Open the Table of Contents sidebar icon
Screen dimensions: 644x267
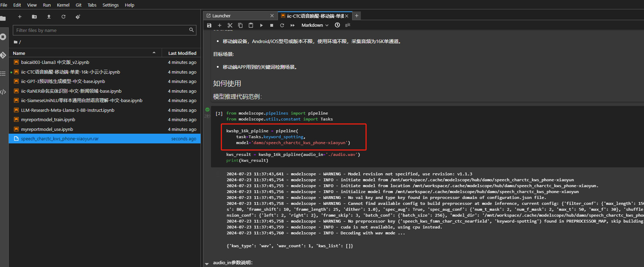click(x=3, y=74)
